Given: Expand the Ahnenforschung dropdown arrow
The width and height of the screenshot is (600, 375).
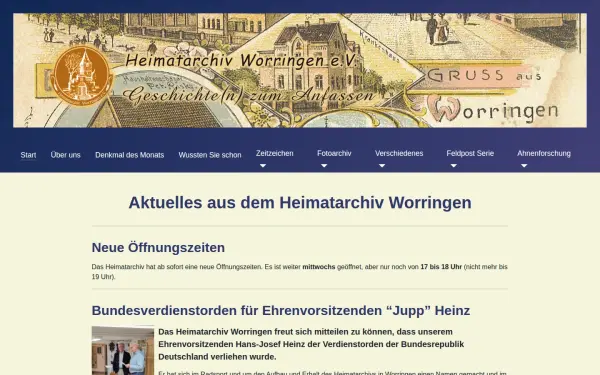Looking at the screenshot, I should point(524,166).
